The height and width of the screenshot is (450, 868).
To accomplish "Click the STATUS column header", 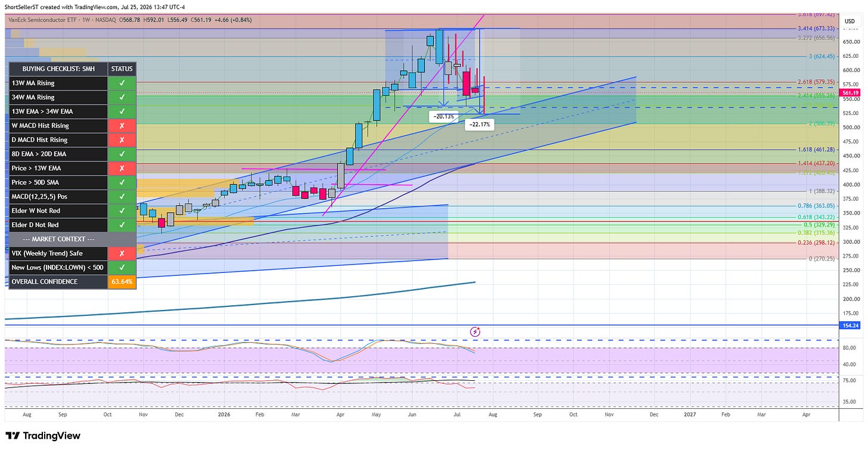I will 122,69.
